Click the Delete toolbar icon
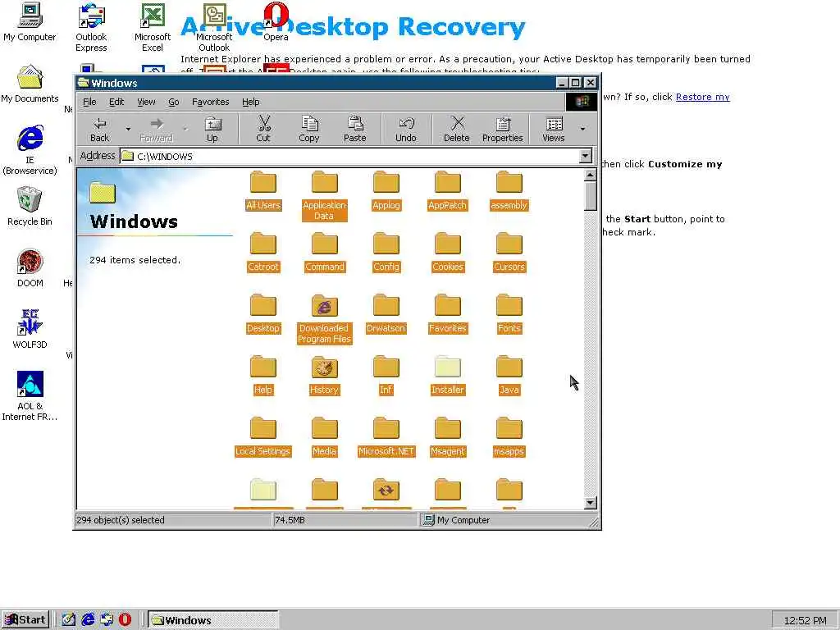 (x=456, y=129)
